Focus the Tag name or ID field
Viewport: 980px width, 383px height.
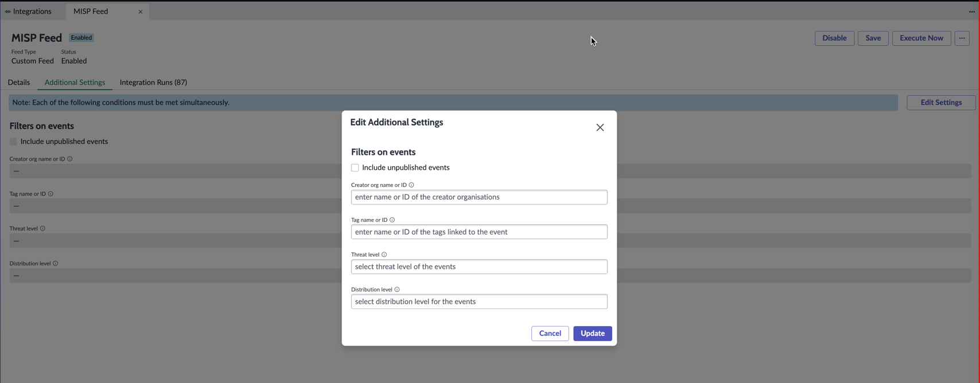click(x=479, y=232)
